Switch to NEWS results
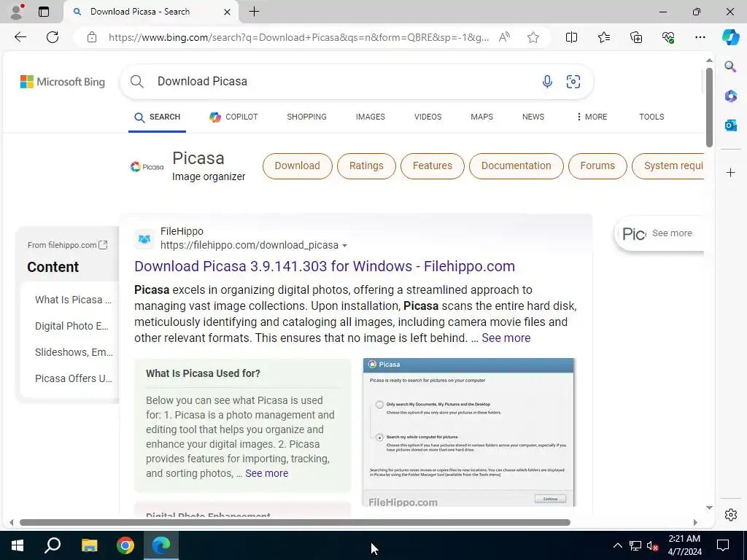Image resolution: width=747 pixels, height=560 pixels. (x=533, y=117)
